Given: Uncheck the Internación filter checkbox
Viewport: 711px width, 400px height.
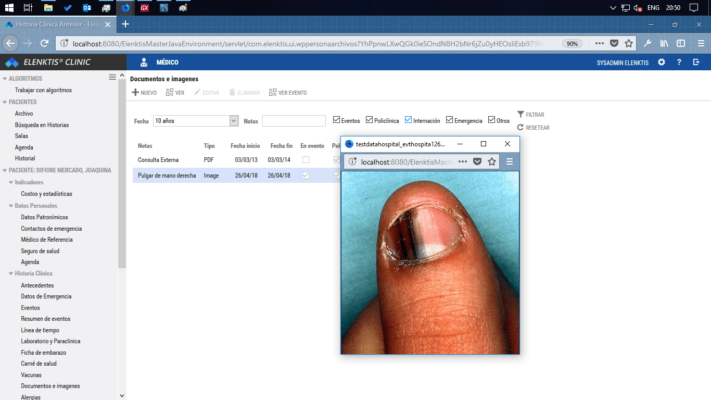Looking at the screenshot, I should [408, 120].
